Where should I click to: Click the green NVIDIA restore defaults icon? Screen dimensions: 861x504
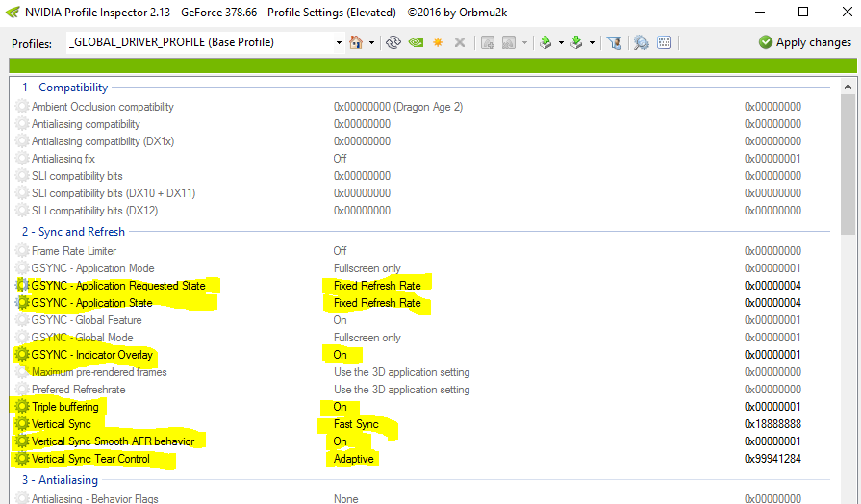(416, 42)
